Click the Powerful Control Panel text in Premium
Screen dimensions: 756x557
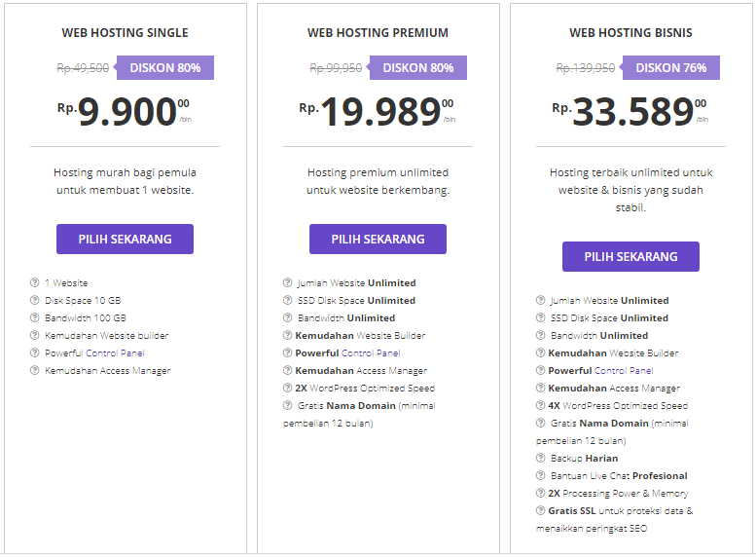(347, 353)
